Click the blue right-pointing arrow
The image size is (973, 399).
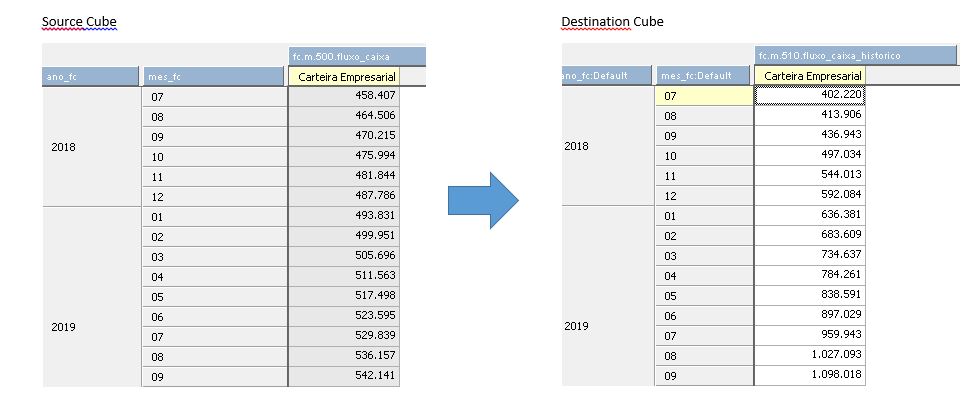pos(483,200)
